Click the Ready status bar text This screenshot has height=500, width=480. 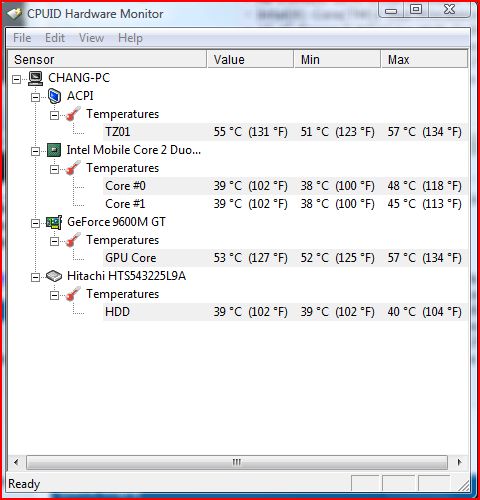pyautogui.click(x=24, y=484)
